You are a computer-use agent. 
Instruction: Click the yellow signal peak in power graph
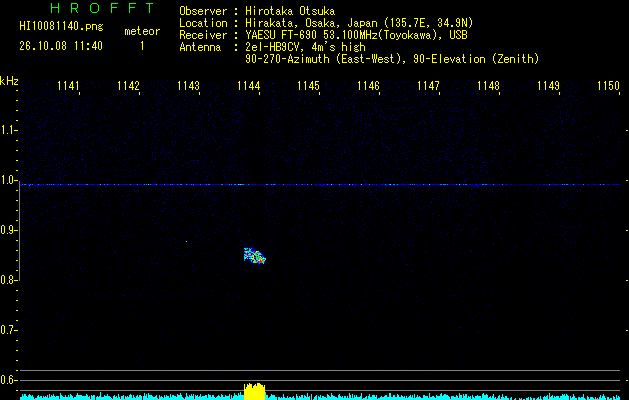click(255, 391)
